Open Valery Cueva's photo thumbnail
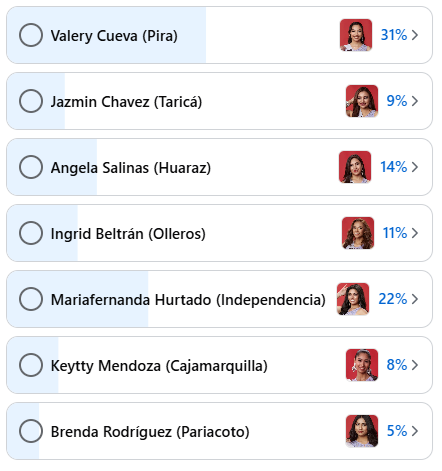442x471 pixels. click(356, 35)
